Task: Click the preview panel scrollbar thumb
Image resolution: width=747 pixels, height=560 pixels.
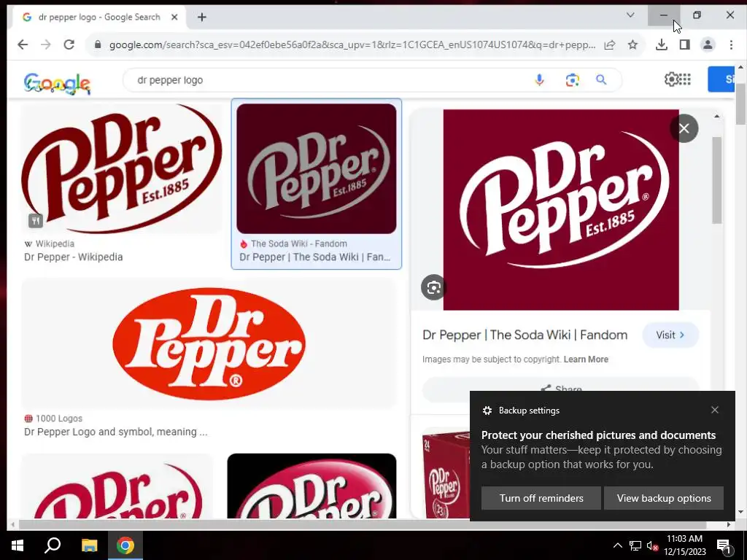Action: tap(716, 180)
